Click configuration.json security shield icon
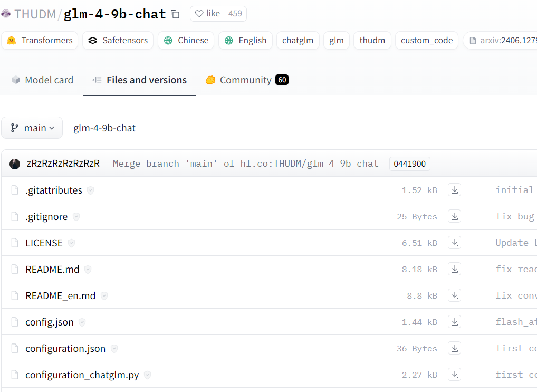 (114, 349)
